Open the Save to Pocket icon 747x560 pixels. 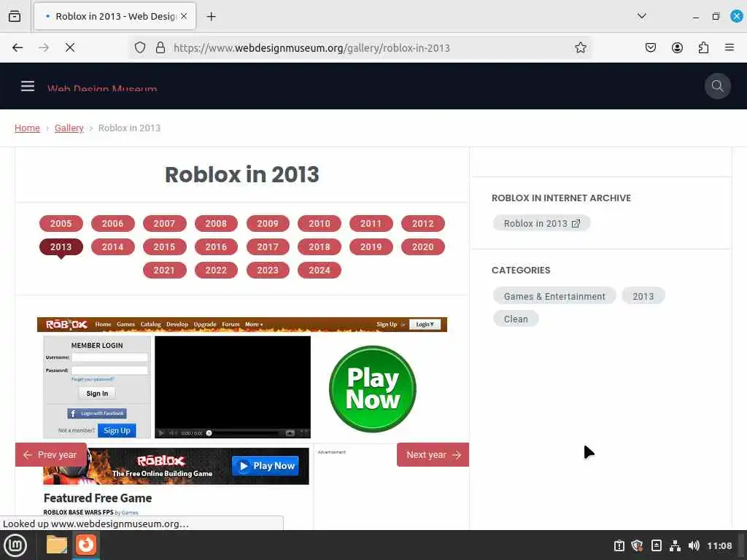pos(650,47)
